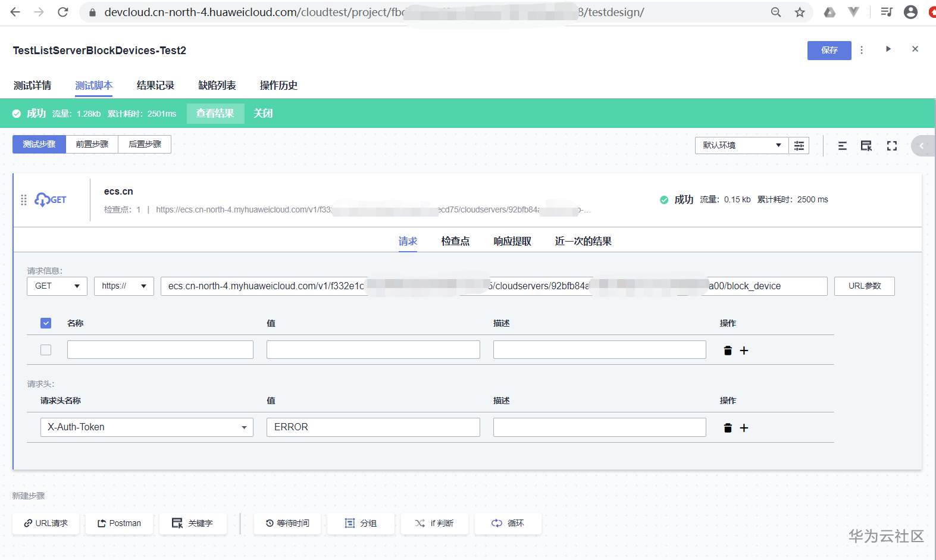Focus the ERROR header value field
Image resolution: width=936 pixels, height=560 pixels.
click(x=373, y=427)
